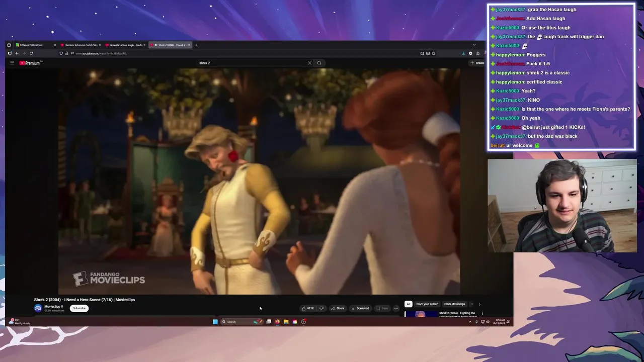Screen dimensions: 644x362
Task: Select the 'From your search' filter chip
Action: [427, 304]
